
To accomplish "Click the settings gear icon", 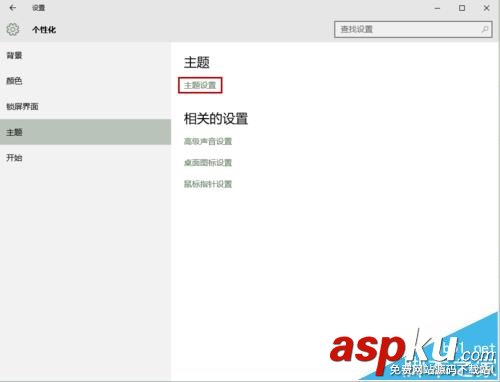I will pyautogui.click(x=13, y=29).
